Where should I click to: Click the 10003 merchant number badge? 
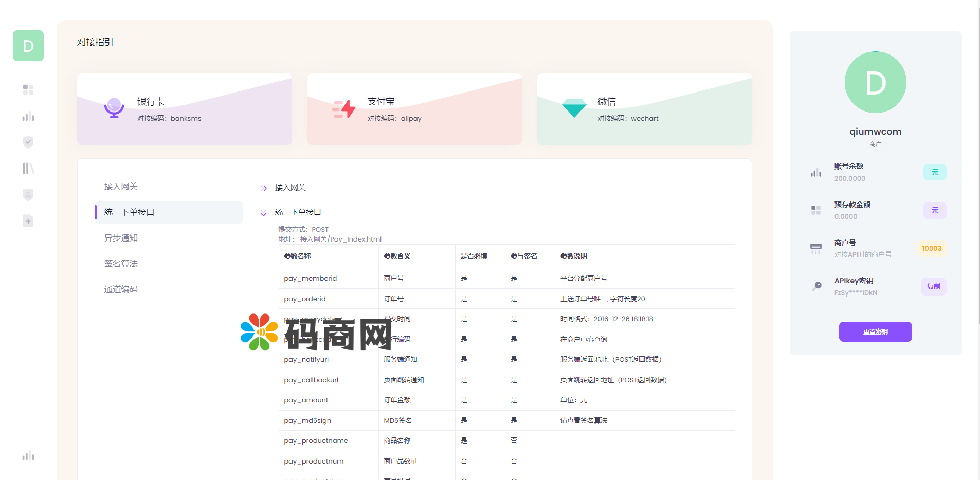pyautogui.click(x=931, y=249)
